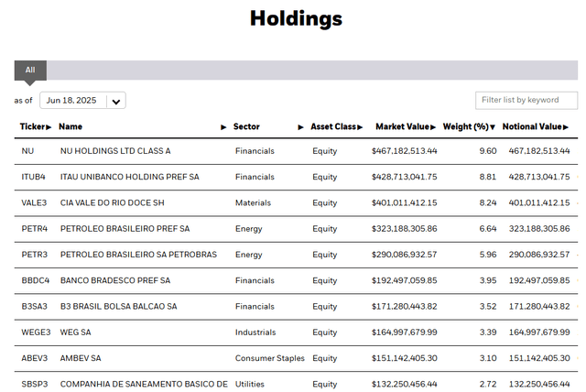Screen dimensions: 586x392
Task: Click WEG SA name cell
Action: [x=75, y=332]
